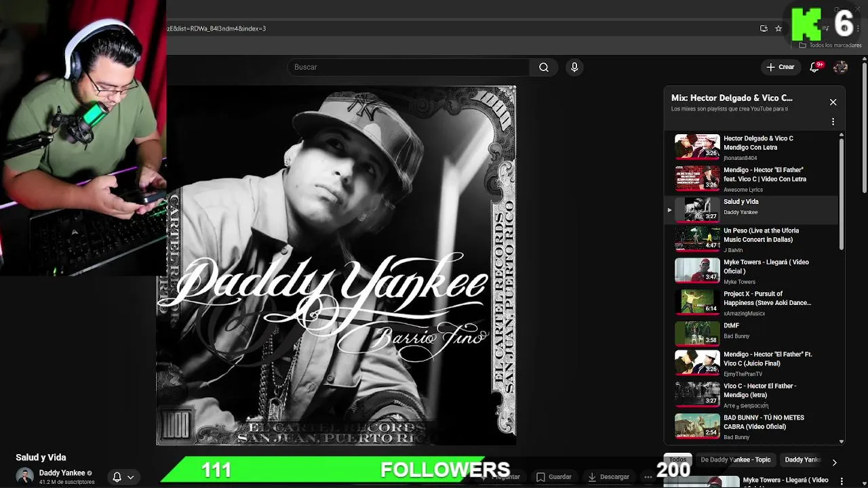Activate voice search microphone icon
Screen dimensions: 868x488
tap(574, 67)
